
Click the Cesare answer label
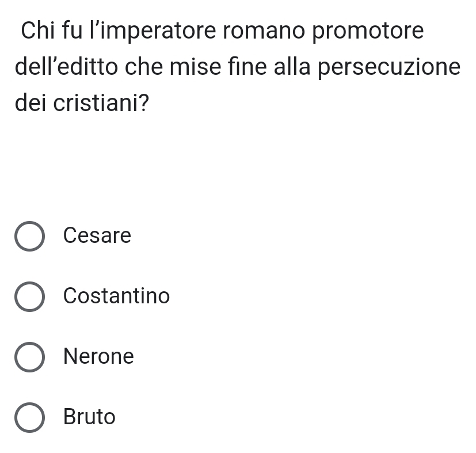97,235
